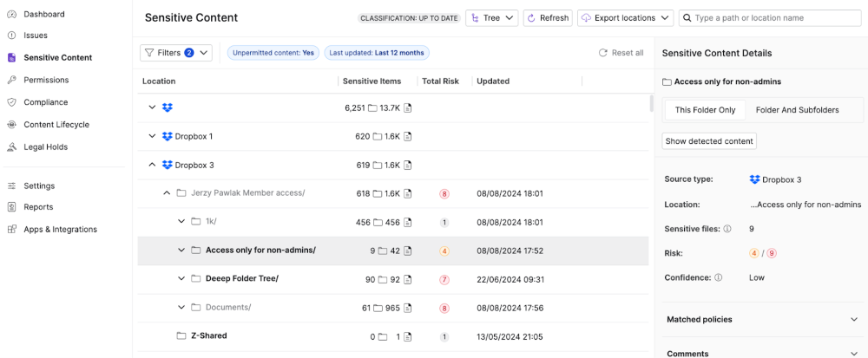This screenshot has height=358, width=868.
Task: Click the Compliance shield icon
Action: click(x=11, y=102)
